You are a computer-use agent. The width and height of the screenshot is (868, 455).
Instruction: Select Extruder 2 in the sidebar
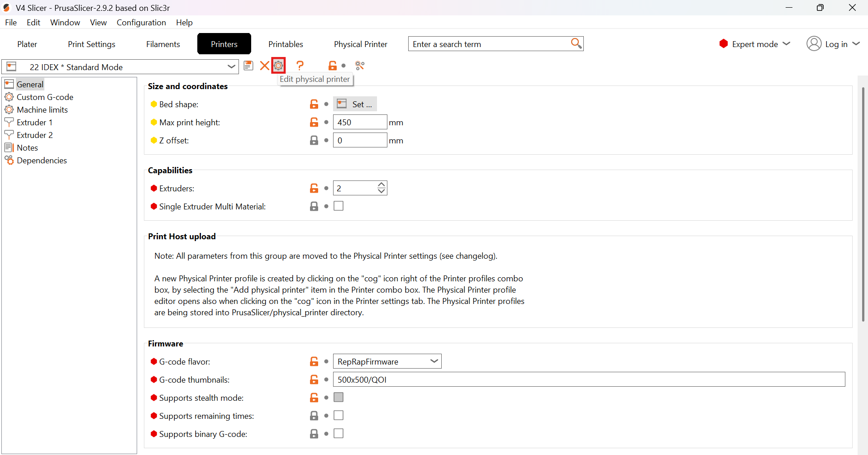tap(34, 135)
